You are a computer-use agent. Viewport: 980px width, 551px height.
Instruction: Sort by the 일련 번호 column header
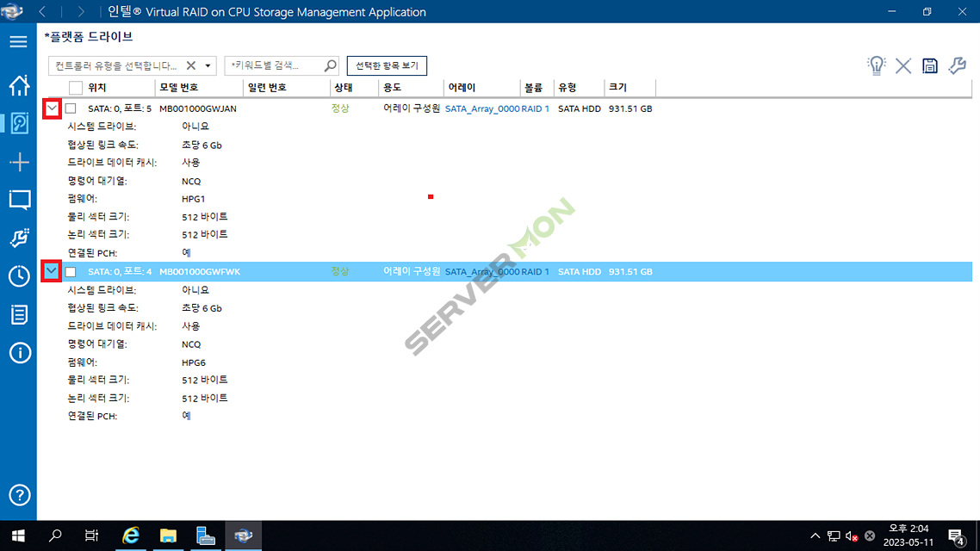[x=267, y=88]
